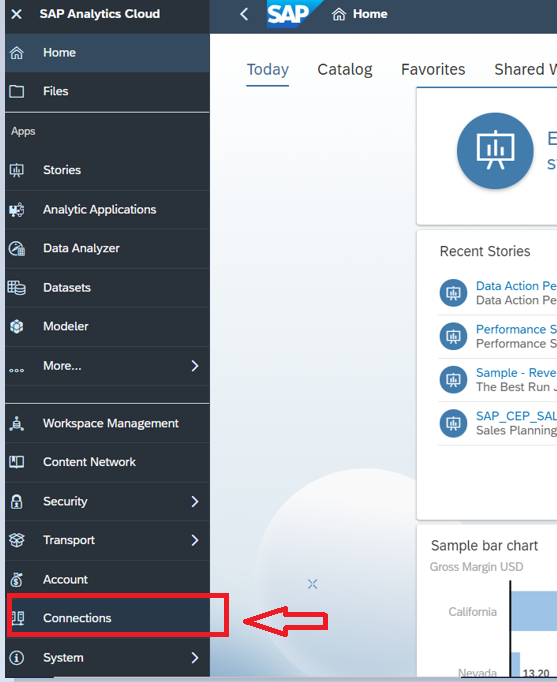Click the Datasets icon
Screen dimensions: 557x682
(x=17, y=288)
